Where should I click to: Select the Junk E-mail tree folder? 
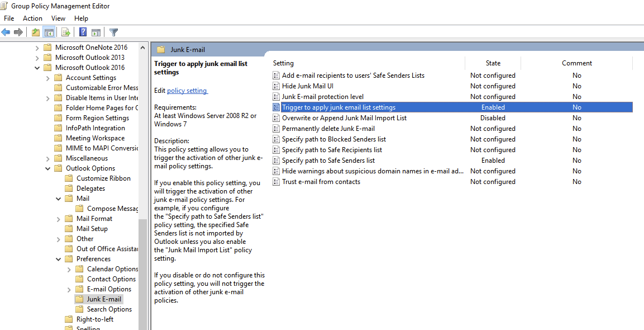point(98,299)
